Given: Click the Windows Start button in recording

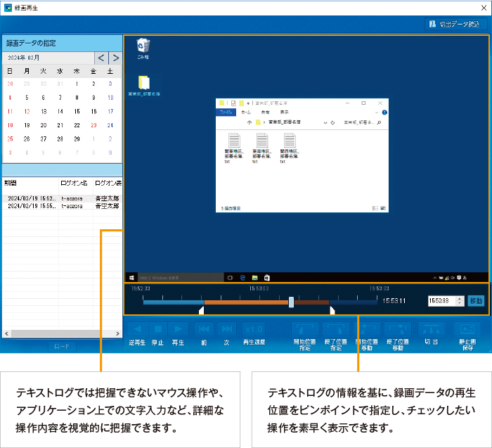Looking at the screenshot, I should click(x=132, y=278).
